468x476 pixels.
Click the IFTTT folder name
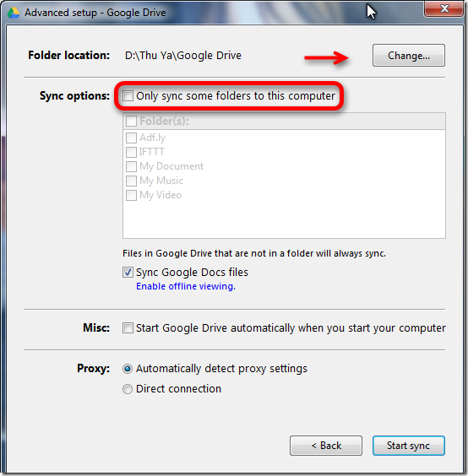(x=152, y=152)
